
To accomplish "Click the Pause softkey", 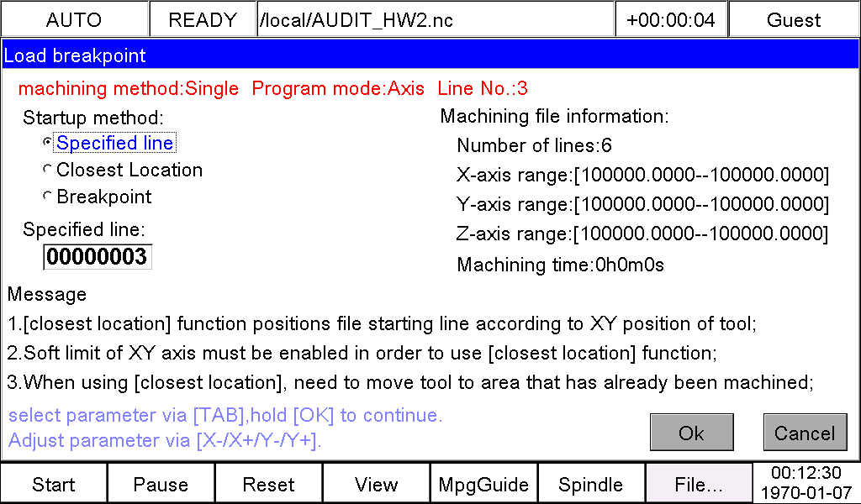I will 161,484.
